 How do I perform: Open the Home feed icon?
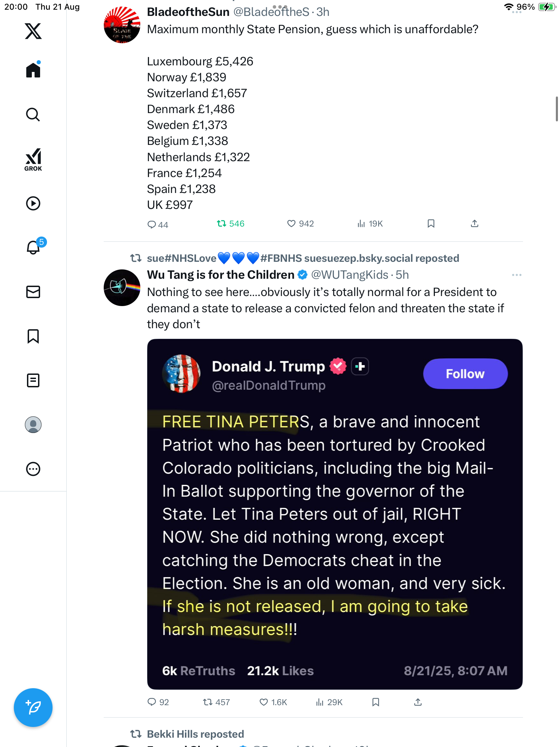click(x=33, y=70)
